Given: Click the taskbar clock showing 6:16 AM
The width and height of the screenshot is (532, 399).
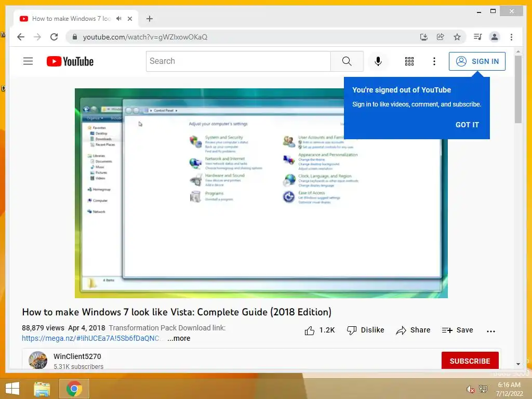Looking at the screenshot, I should click(509, 389).
